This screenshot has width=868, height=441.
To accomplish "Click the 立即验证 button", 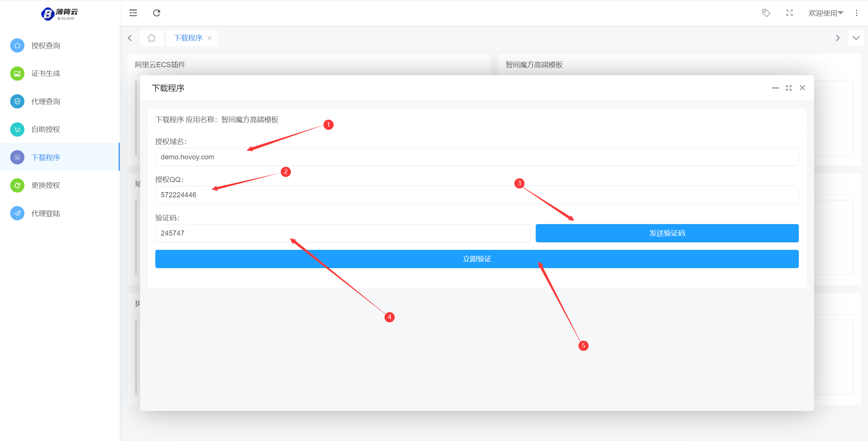I will coord(477,259).
